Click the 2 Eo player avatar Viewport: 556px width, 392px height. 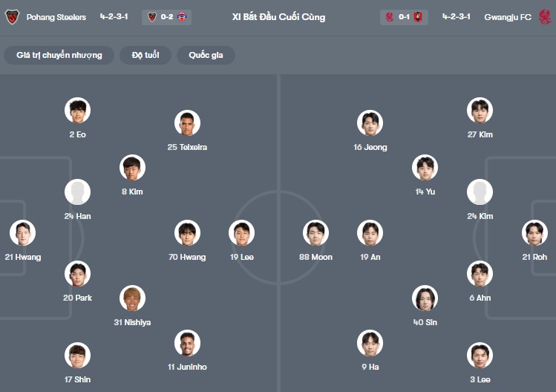[78, 111]
